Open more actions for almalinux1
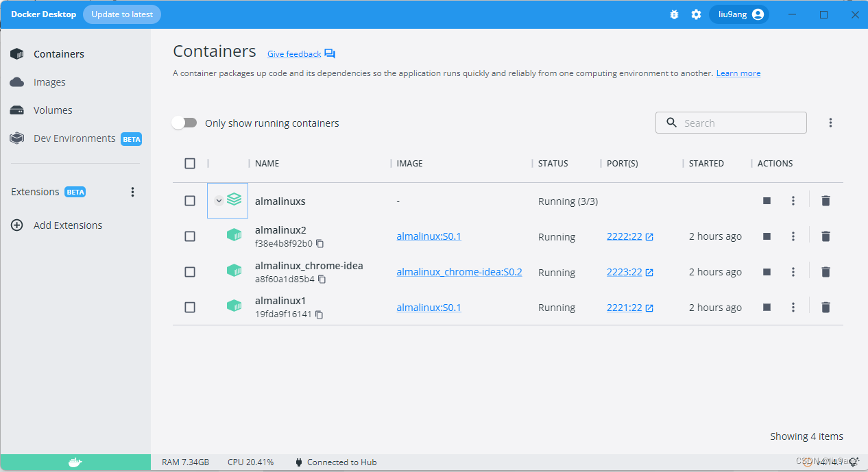868x472 pixels. 793,308
